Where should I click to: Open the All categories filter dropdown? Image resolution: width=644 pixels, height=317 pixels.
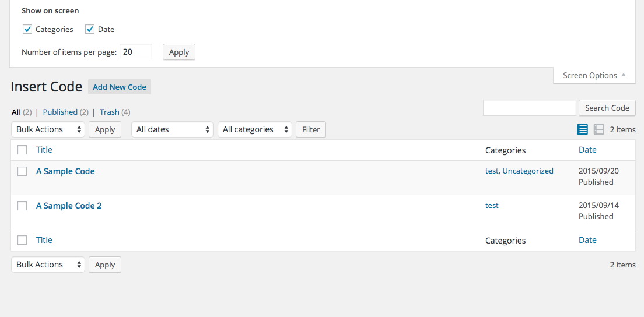254,129
